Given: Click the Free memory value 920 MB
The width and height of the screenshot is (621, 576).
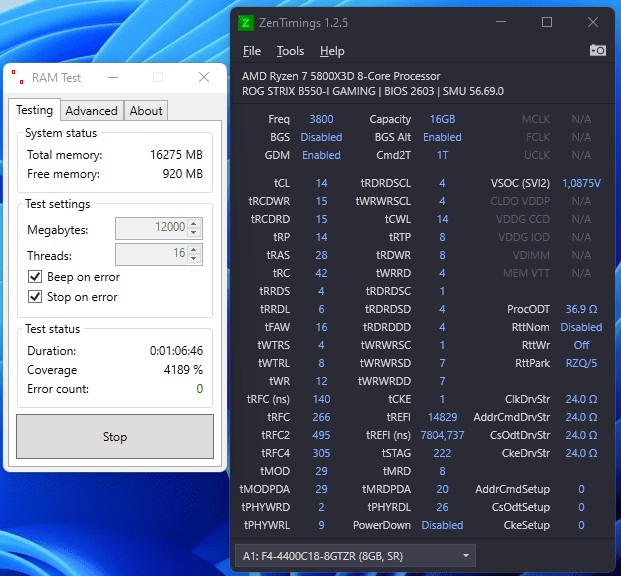Looking at the screenshot, I should [x=183, y=174].
